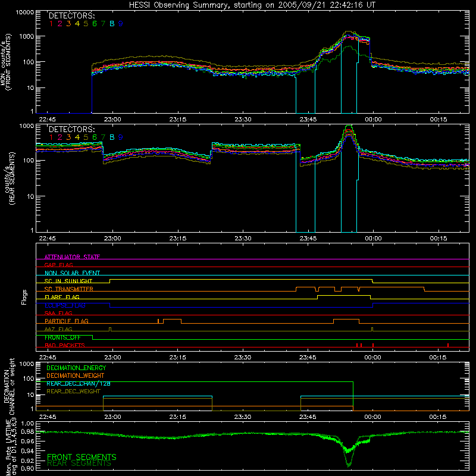Click the BAD_PACKETS flag label
This screenshot has height=476, width=476.
coord(65,345)
